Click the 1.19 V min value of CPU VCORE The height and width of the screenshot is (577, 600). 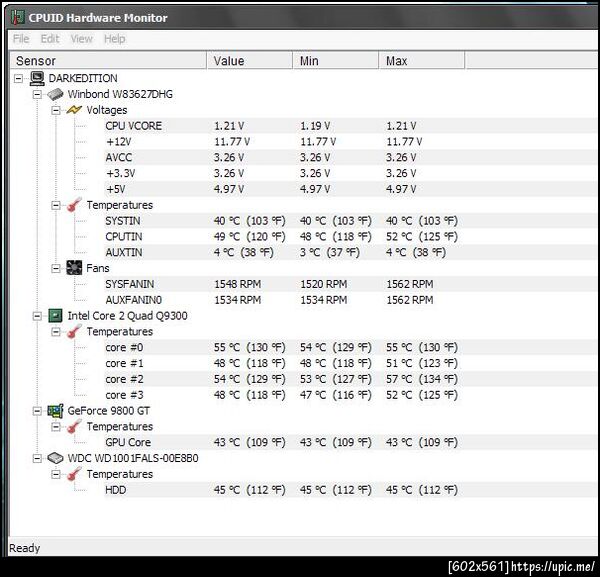315,126
